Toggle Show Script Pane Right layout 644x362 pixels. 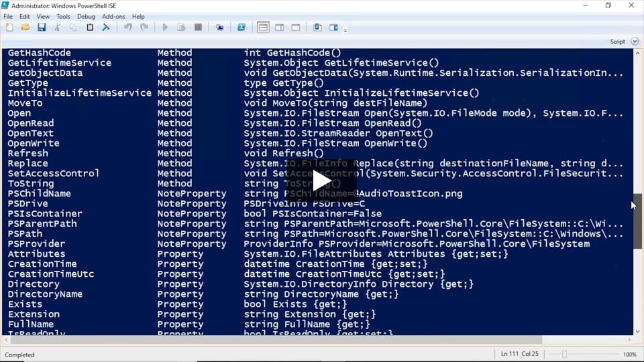pyautogui.click(x=279, y=27)
